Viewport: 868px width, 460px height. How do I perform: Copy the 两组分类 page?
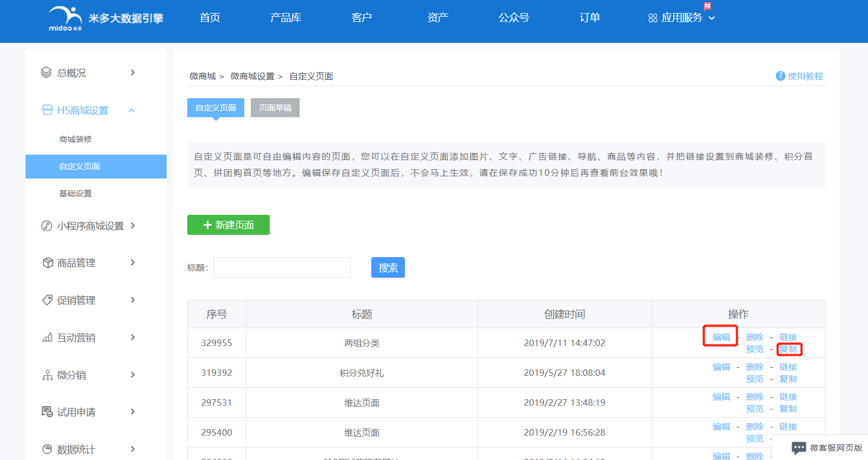click(788, 349)
